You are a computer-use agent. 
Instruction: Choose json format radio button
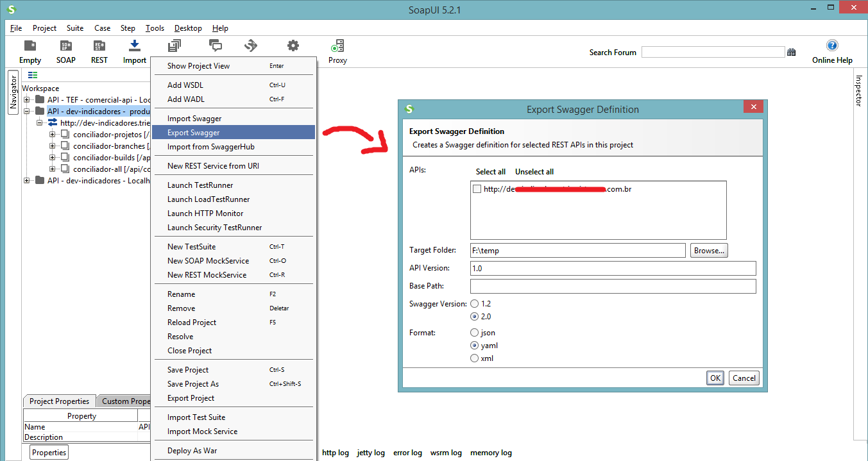[475, 333]
